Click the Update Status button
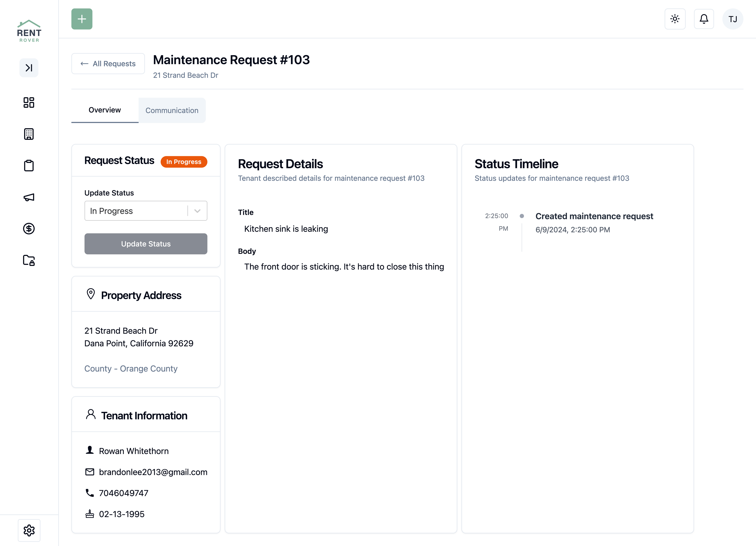 145,243
